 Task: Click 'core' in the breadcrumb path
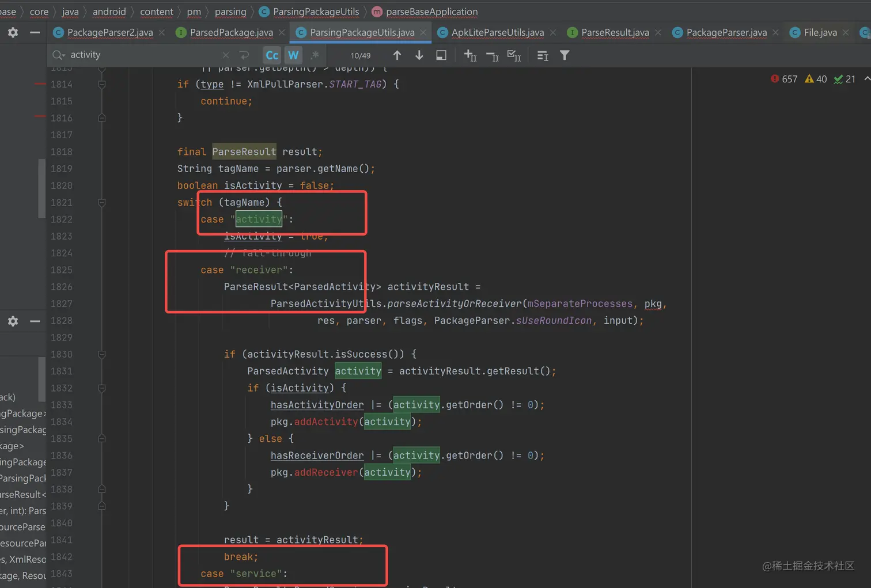click(39, 12)
